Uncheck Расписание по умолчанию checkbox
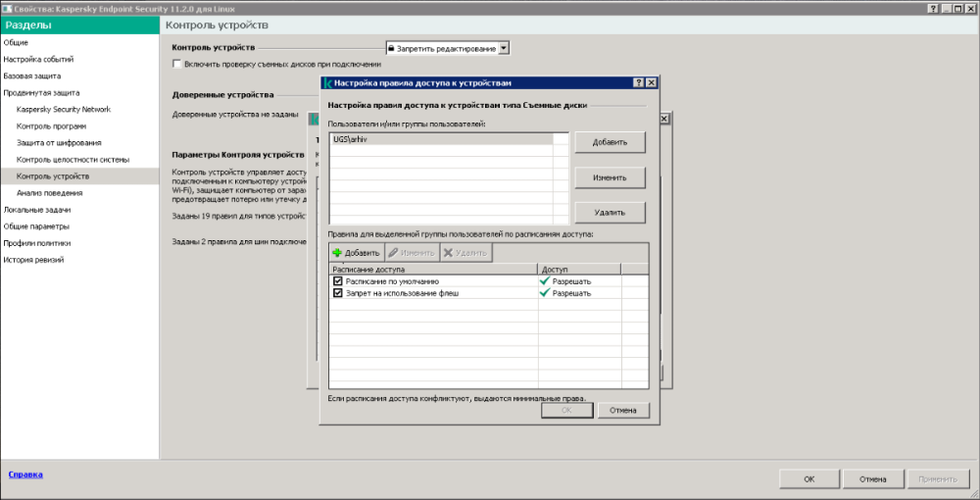This screenshot has width=980, height=500. coord(338,281)
